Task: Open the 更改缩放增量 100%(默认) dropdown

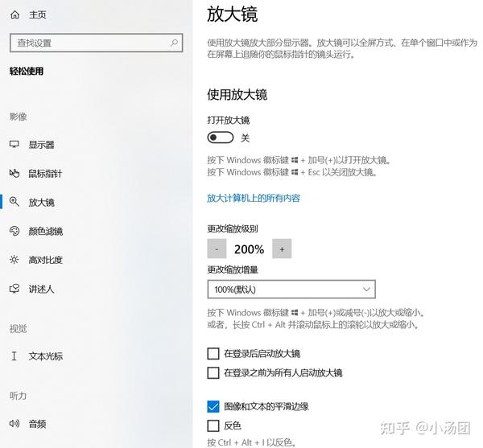Action: click(x=291, y=290)
